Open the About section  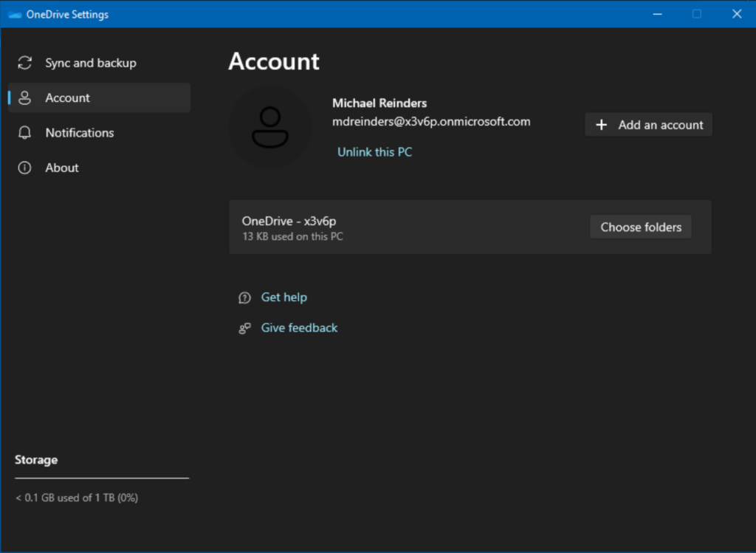[x=61, y=168]
